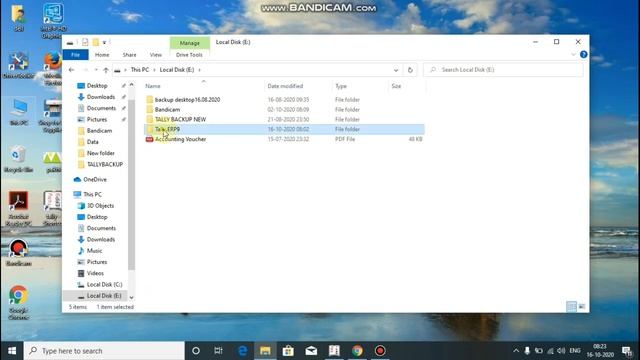Click in Search Local Disk (E:) box
This screenshot has height=360, width=640.
503,70
